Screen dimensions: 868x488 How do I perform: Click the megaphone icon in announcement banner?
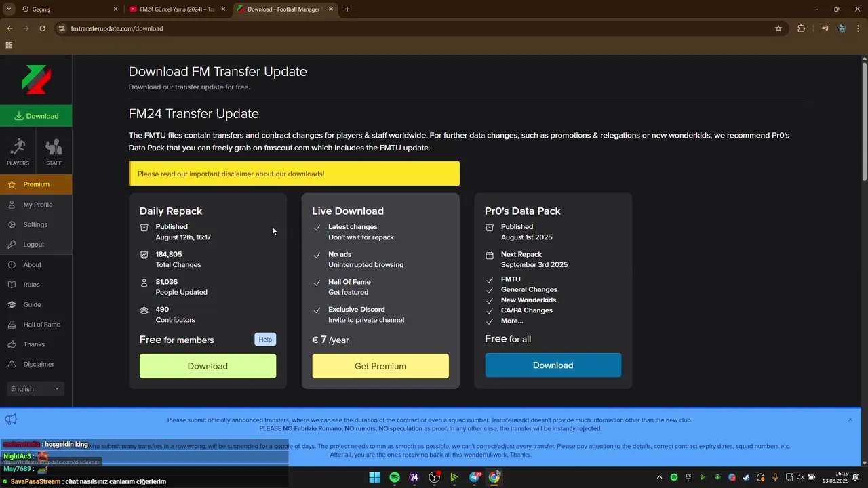(11, 420)
